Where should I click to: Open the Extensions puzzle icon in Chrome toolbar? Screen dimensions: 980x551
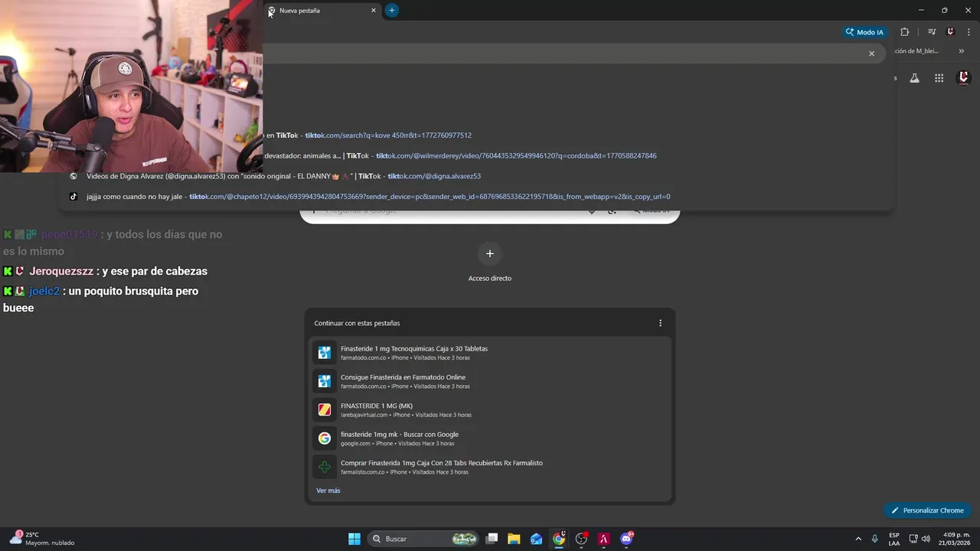tap(904, 32)
